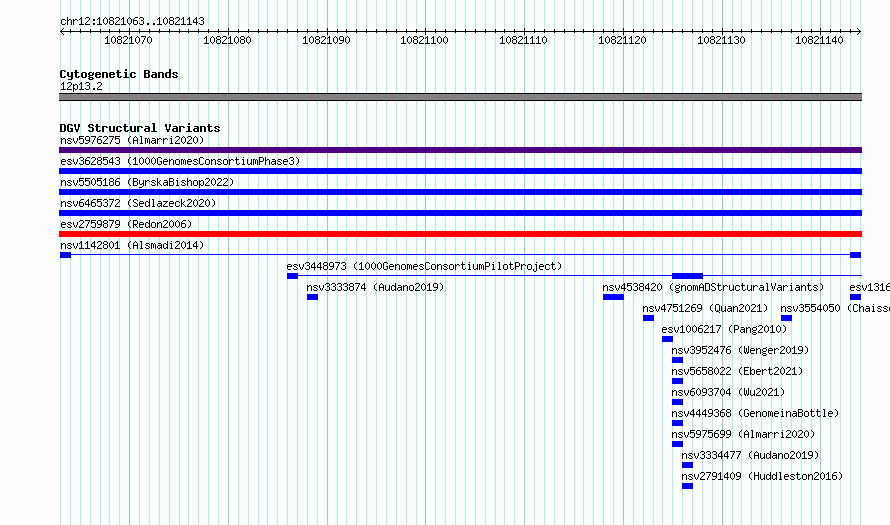Open esv3448973 (1000GenomesConsortiumPilotProject) label
890x525 pixels.
pyautogui.click(x=424, y=266)
